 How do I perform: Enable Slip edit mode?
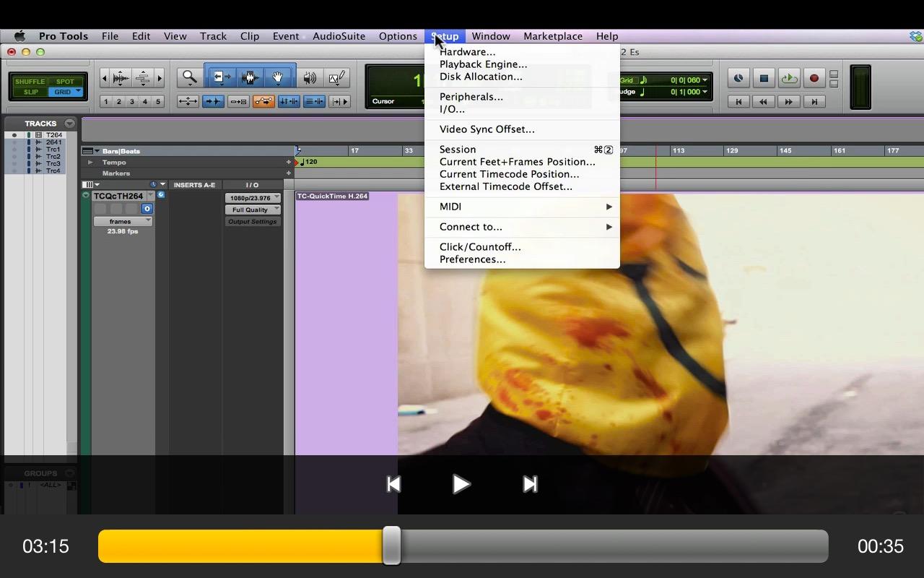coord(30,92)
